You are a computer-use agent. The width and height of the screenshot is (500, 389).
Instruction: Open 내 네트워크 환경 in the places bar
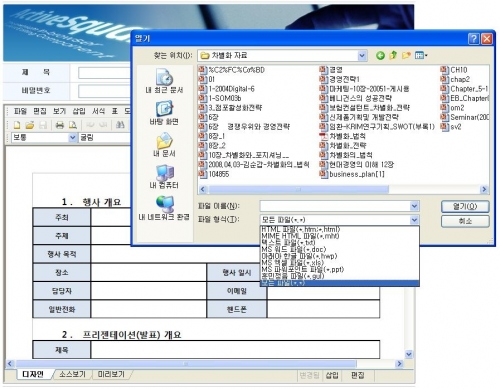point(164,208)
